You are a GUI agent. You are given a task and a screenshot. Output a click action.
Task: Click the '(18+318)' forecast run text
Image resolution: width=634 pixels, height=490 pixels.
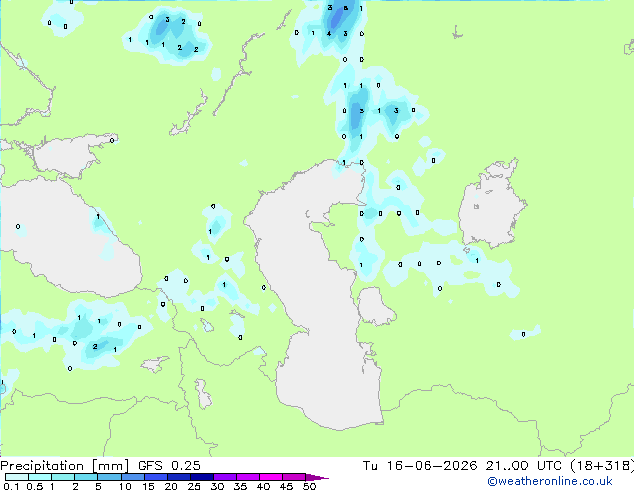(602, 466)
